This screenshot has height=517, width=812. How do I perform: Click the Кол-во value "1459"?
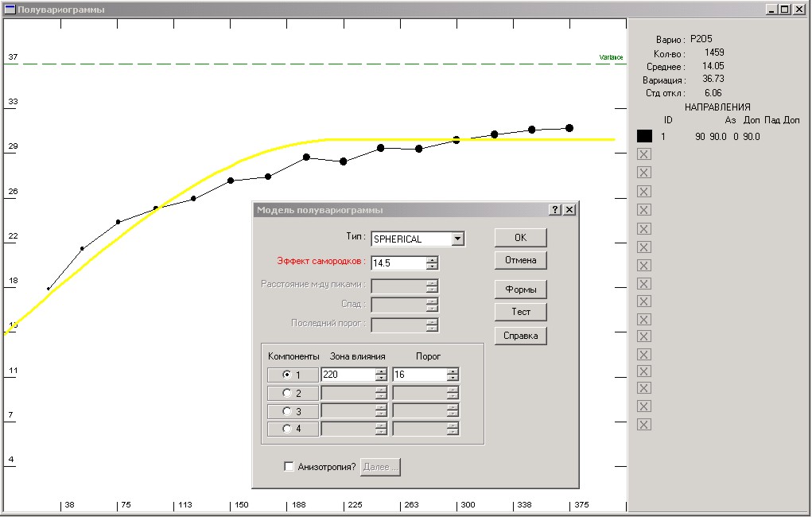tap(714, 52)
